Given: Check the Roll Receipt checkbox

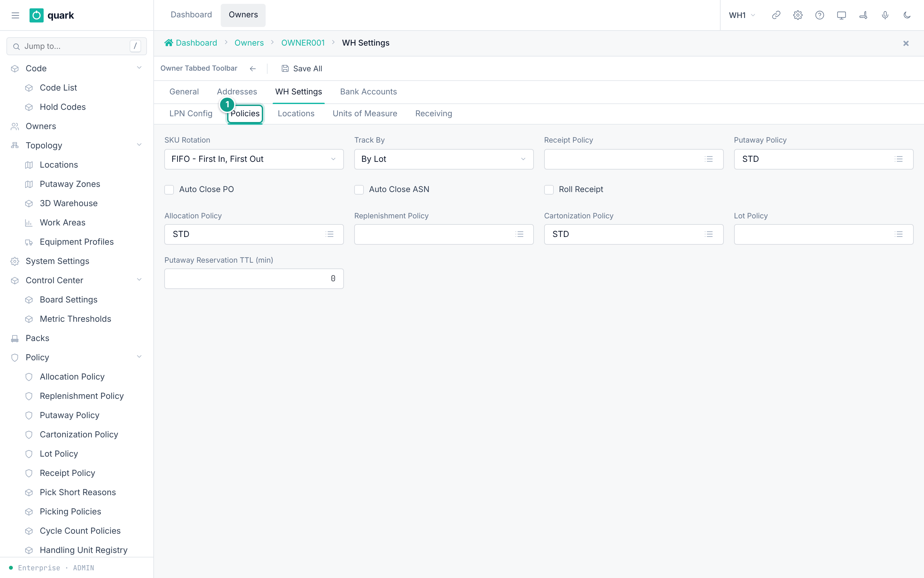Looking at the screenshot, I should 549,189.
